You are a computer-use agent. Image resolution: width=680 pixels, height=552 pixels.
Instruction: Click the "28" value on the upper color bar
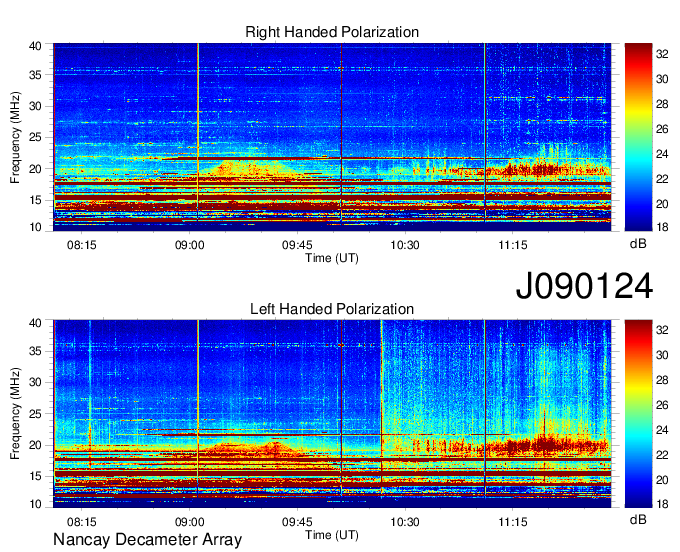point(662,104)
